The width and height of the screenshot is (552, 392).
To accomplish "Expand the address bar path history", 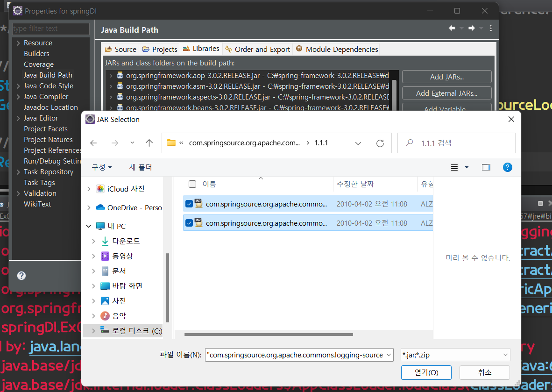I will tap(358, 143).
